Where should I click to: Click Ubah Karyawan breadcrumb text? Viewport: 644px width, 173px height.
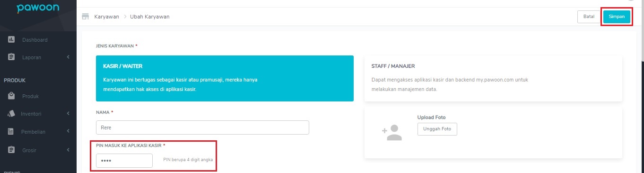(x=150, y=17)
